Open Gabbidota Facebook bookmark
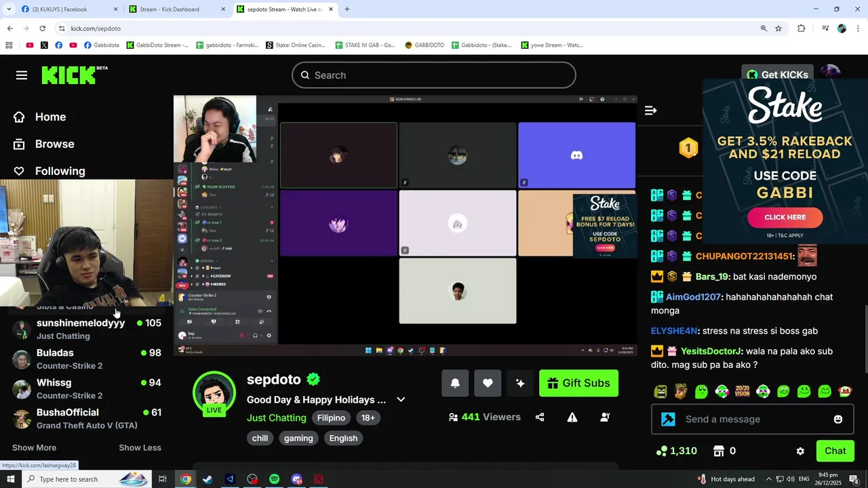 [x=102, y=45]
